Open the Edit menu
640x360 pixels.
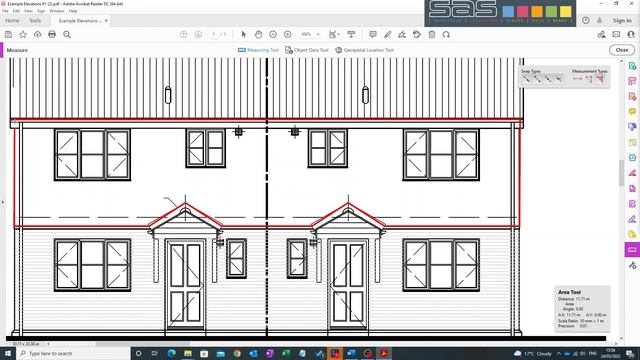pos(16,11)
